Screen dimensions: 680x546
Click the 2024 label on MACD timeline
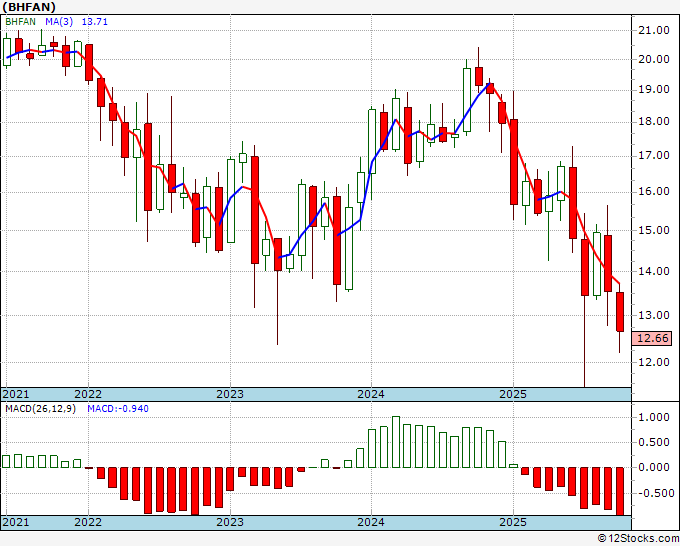(371, 522)
